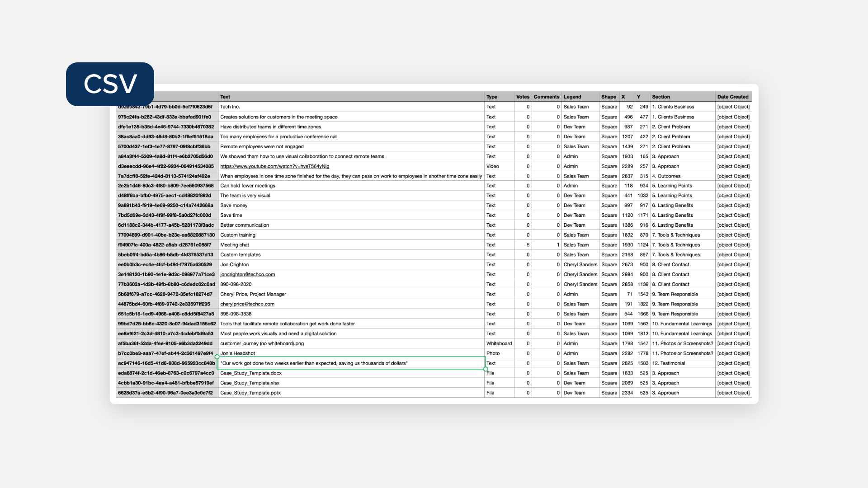This screenshot has width=868, height=488.
Task: Select the phone number 898-098-3838 cell
Action: (351, 314)
